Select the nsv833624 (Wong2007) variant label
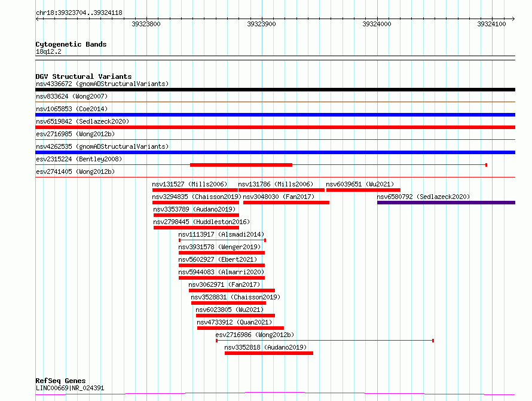This screenshot has width=532, height=401. pyautogui.click(x=72, y=96)
